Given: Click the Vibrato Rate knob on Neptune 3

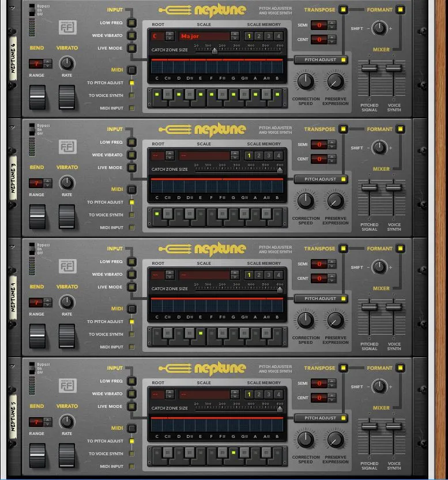Looking at the screenshot, I should pyautogui.click(x=67, y=183).
